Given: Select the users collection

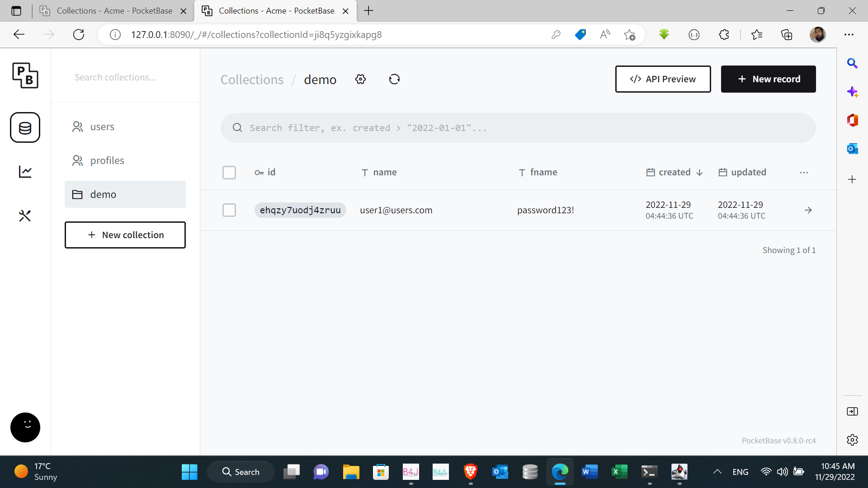Looking at the screenshot, I should [102, 127].
